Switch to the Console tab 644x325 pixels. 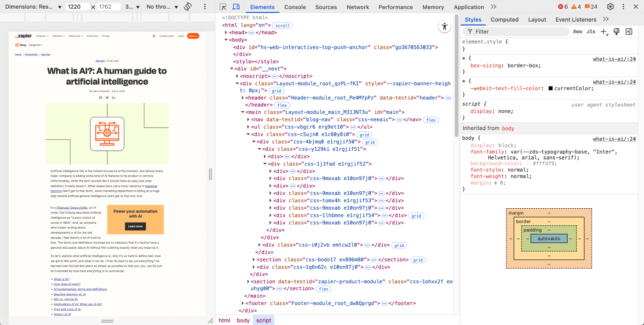[295, 7]
